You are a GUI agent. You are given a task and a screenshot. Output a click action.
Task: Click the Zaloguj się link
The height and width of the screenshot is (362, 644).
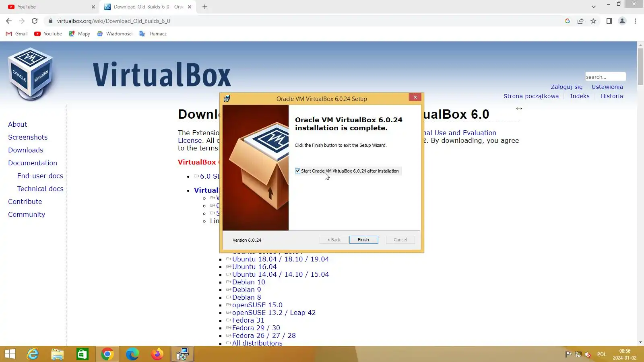pyautogui.click(x=567, y=87)
